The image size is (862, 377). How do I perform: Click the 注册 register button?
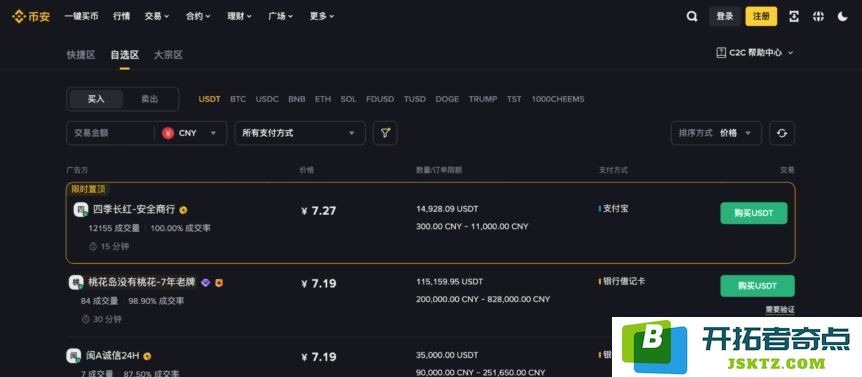click(761, 16)
